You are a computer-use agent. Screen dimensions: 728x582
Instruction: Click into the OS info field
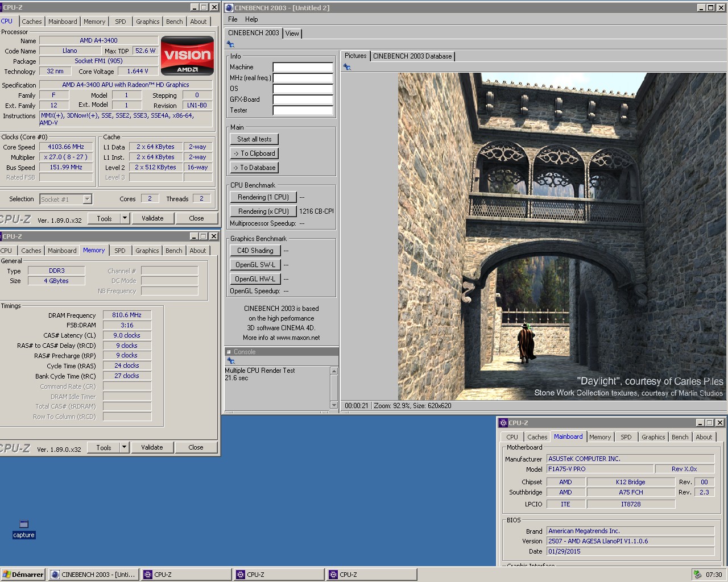tap(303, 89)
